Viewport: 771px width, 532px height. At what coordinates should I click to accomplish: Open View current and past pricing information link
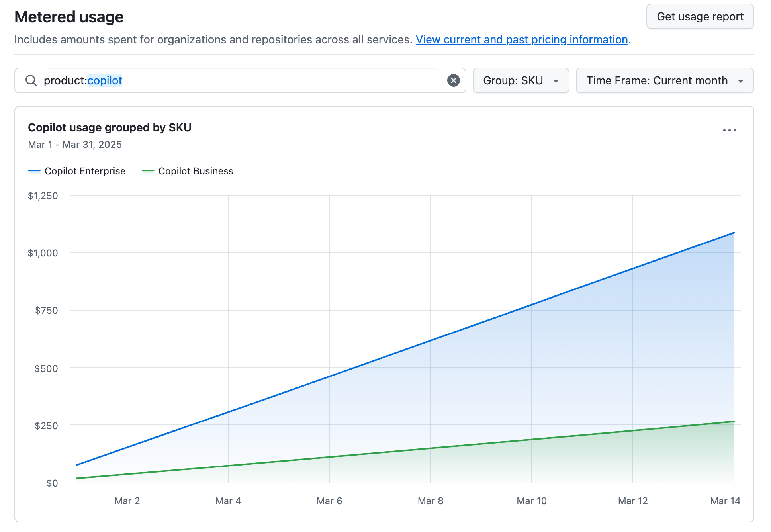tap(522, 39)
